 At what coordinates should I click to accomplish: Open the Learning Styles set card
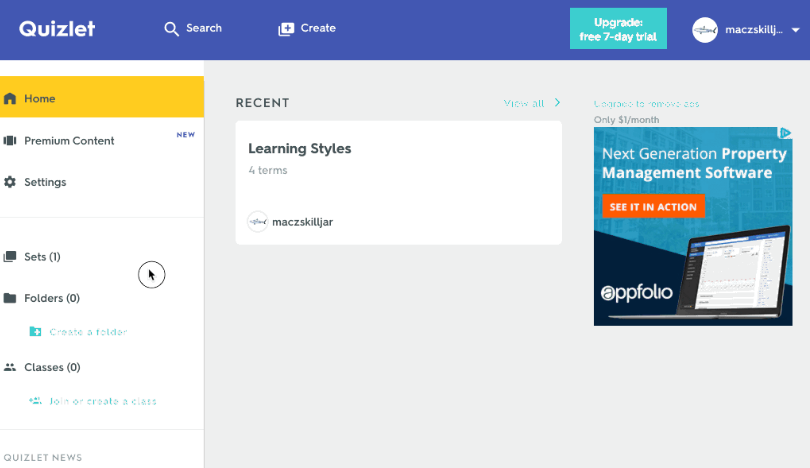(398, 183)
